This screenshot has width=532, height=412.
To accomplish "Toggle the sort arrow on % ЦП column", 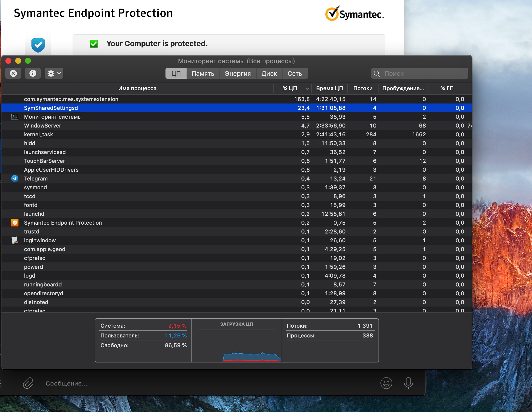I will [307, 89].
